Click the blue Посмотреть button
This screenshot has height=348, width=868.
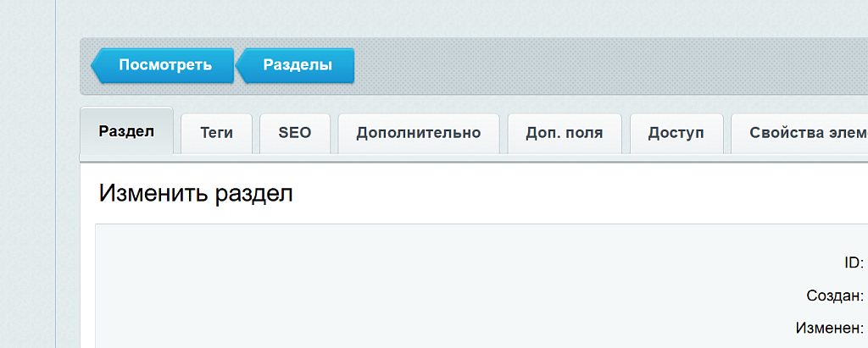[x=164, y=65]
